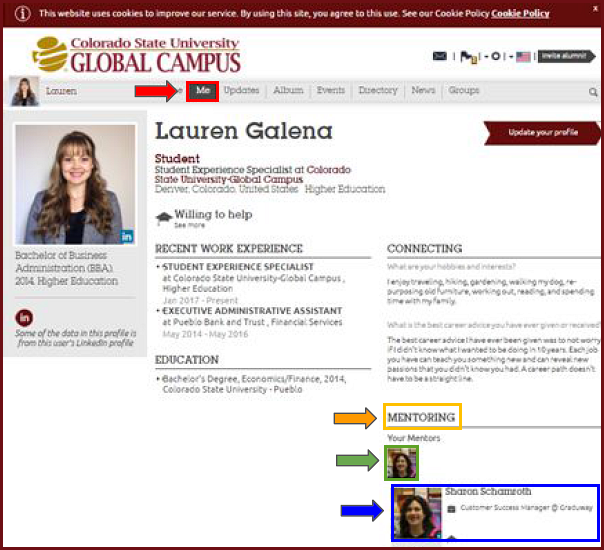Click the Student Experience Specialist entry
The width and height of the screenshot is (604, 550).
pos(238,267)
